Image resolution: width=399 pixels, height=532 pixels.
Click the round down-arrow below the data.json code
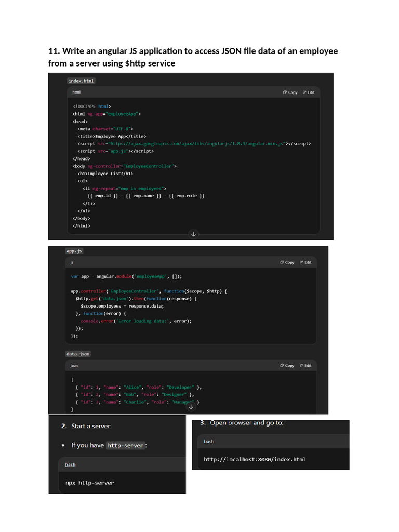click(191, 407)
